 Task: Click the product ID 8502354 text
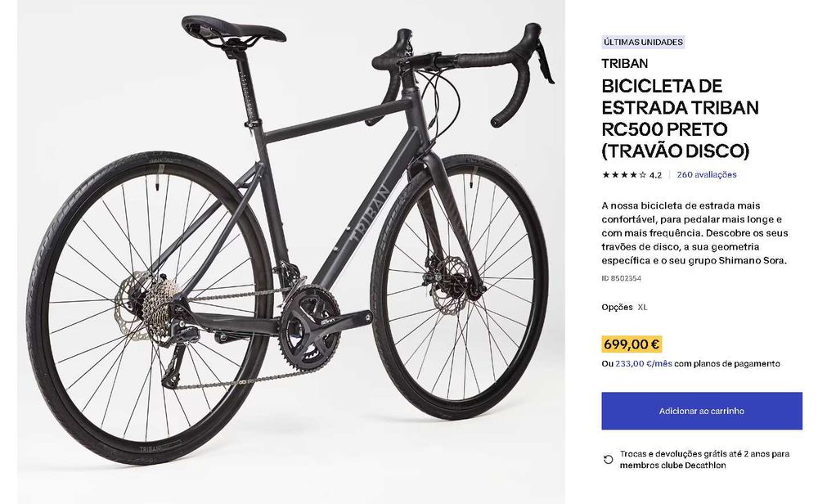tap(622, 279)
